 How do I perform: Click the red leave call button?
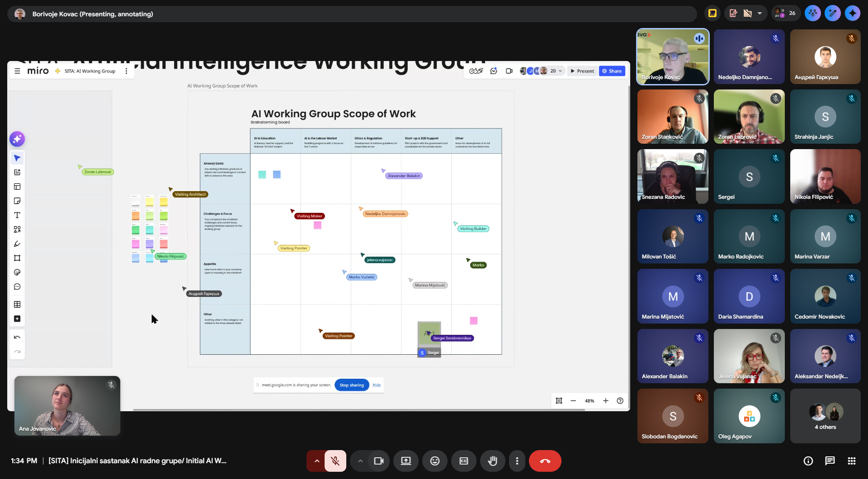point(545,461)
